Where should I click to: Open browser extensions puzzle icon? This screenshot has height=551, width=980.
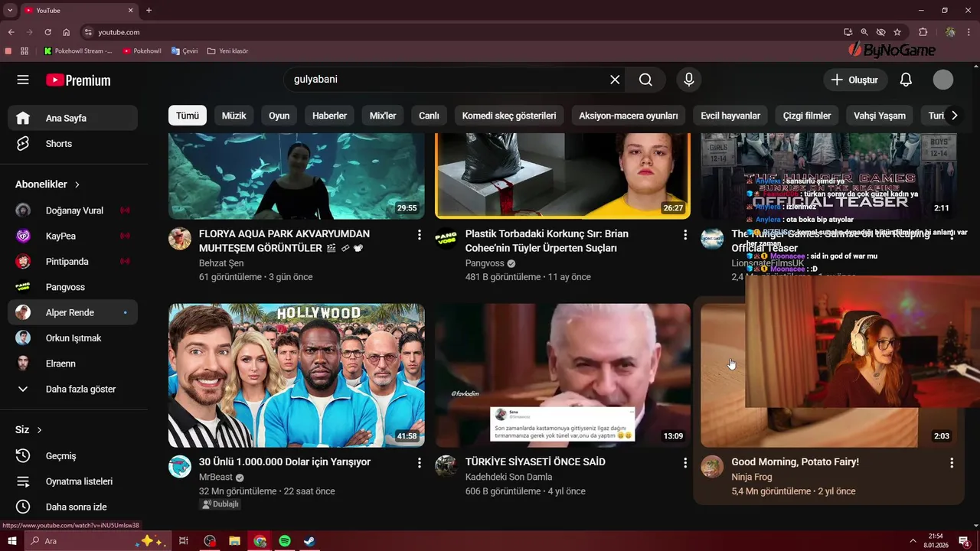(x=923, y=32)
